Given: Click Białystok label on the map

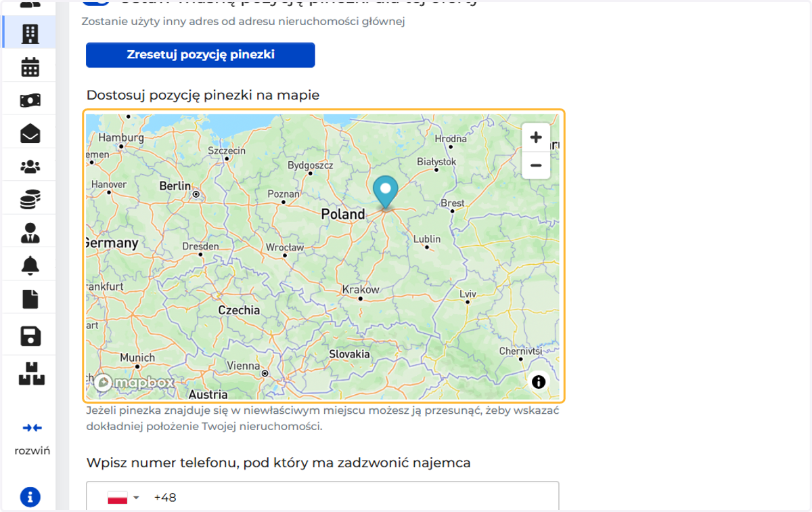Looking at the screenshot, I should coord(437,162).
